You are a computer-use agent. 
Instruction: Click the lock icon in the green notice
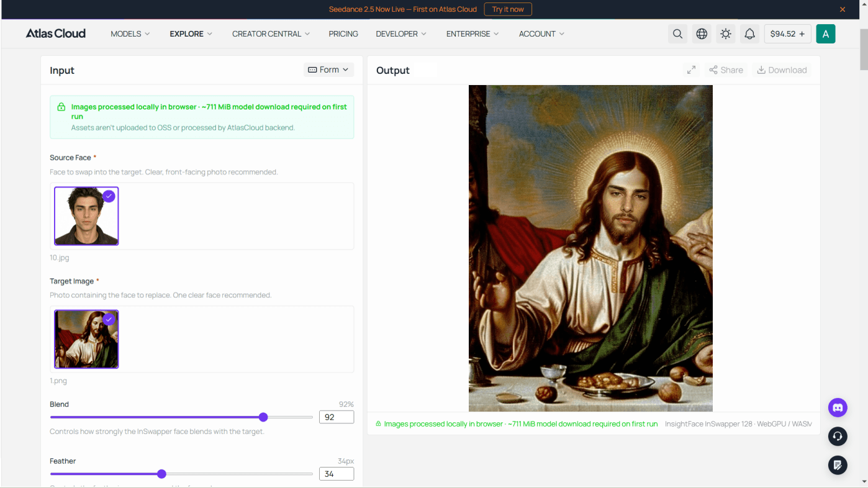coord(61,107)
